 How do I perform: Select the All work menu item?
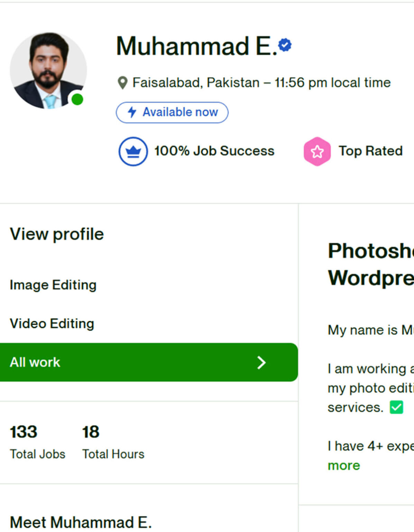35,362
